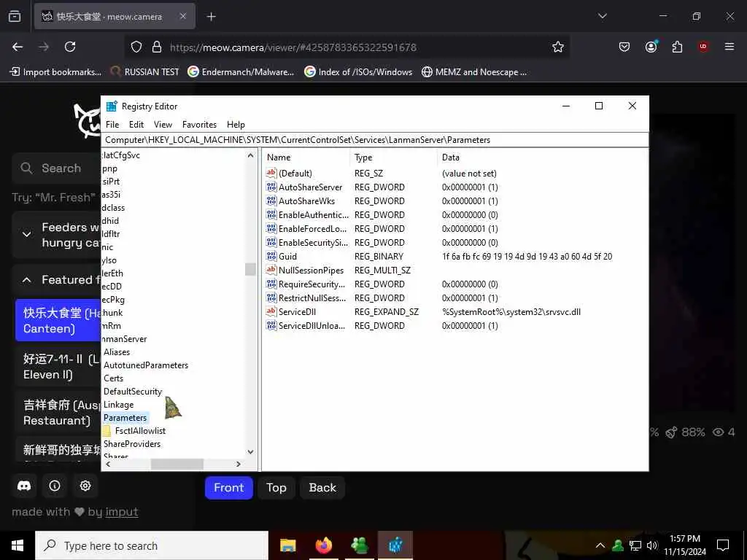
Task: Open MEMZ and Noescape bookmark
Action: pyautogui.click(x=474, y=72)
